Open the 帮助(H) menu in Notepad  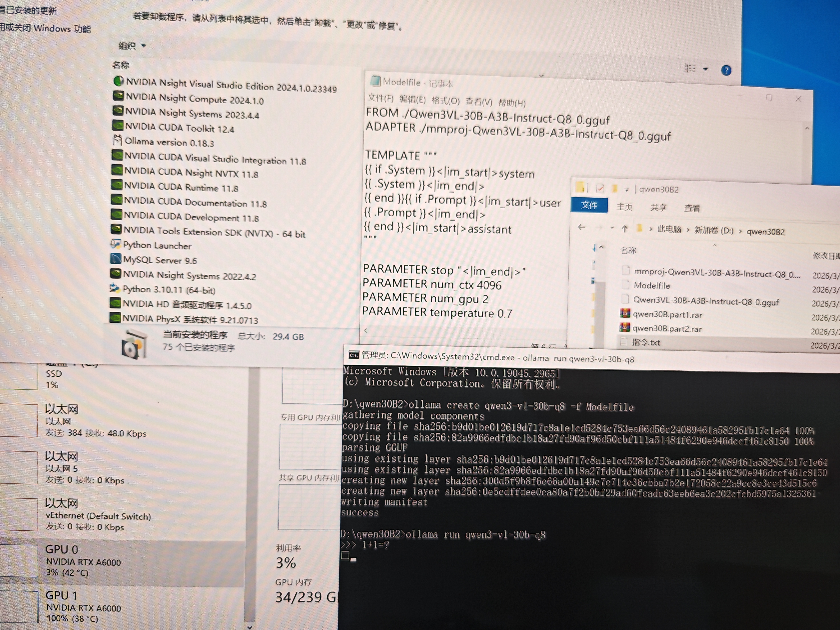click(512, 103)
